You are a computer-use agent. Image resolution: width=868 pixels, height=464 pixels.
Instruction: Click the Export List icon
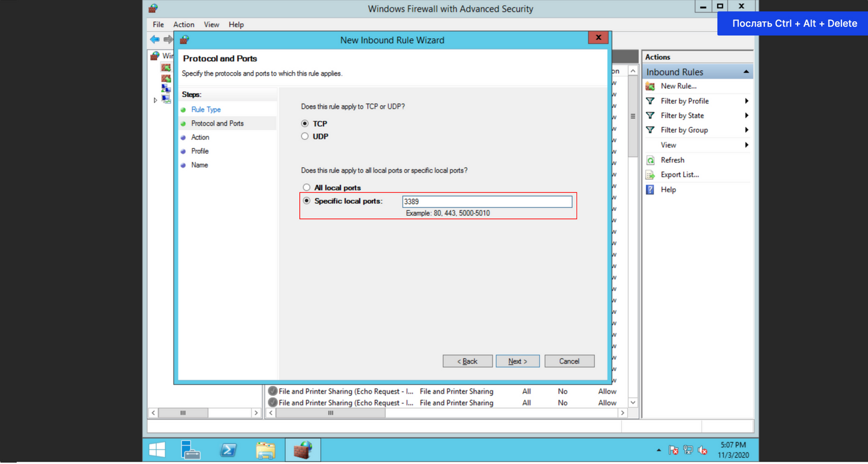[x=650, y=175]
